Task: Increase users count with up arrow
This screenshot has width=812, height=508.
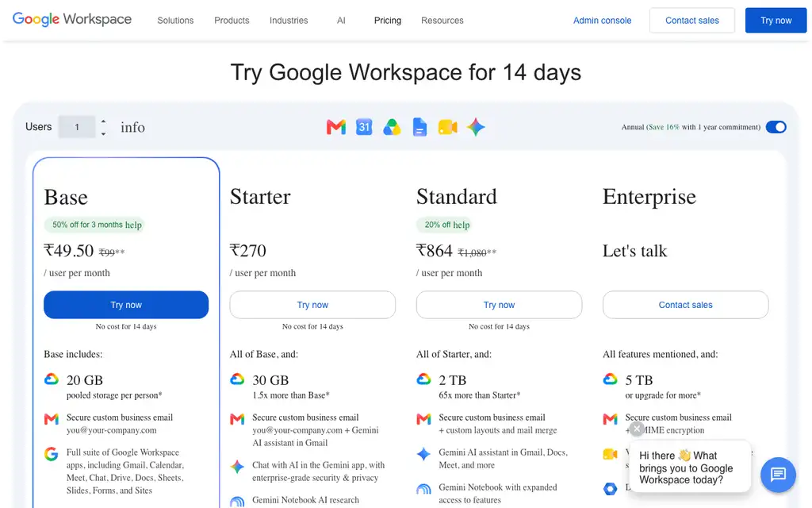Action: [104, 121]
